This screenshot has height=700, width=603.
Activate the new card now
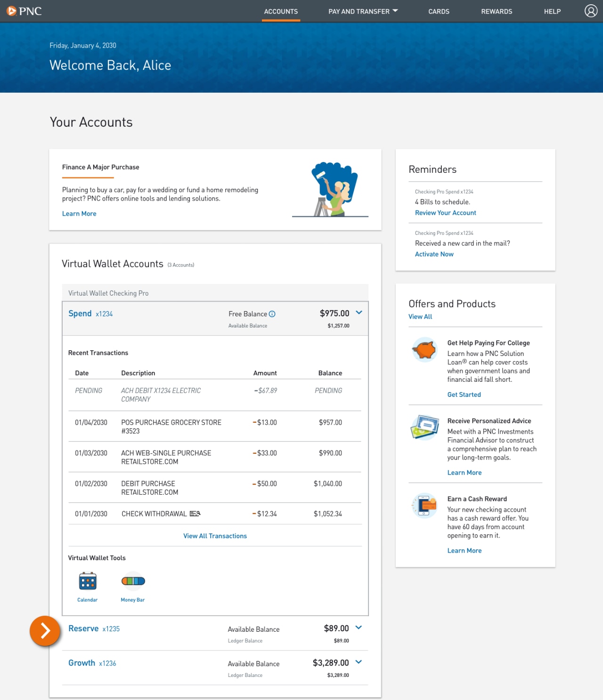(x=434, y=254)
